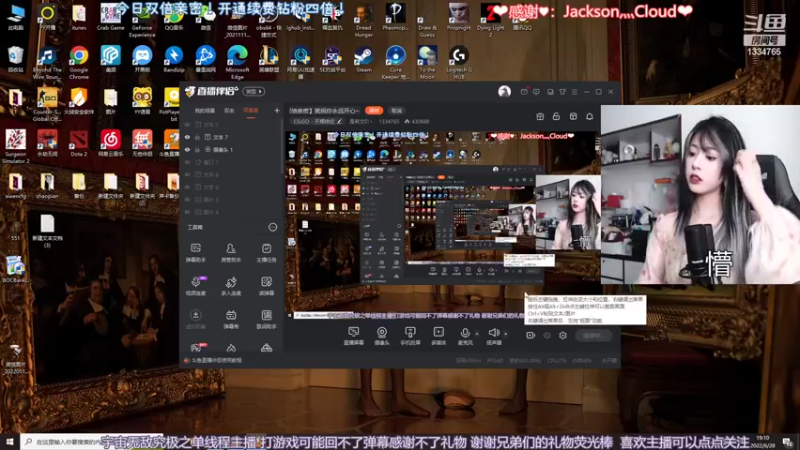800x450 pixels.
Task: Open the 弹幕助手 tool in toolbox
Action: coord(195,252)
